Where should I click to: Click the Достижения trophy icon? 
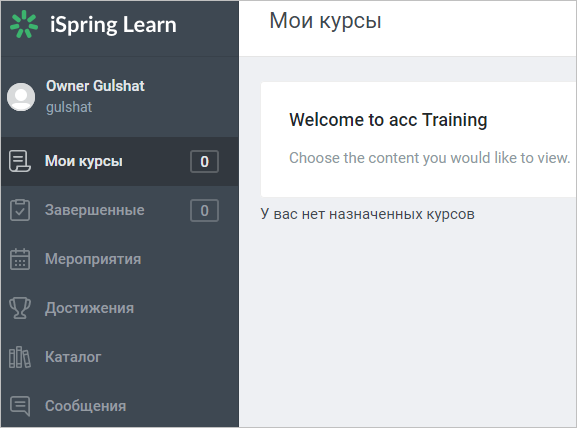(20, 308)
